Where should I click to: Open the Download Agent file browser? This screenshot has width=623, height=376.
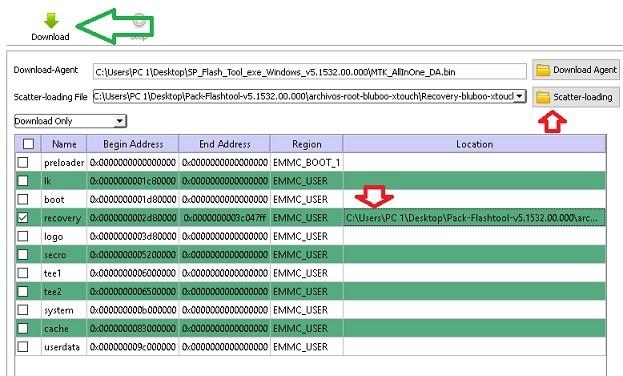[576, 70]
